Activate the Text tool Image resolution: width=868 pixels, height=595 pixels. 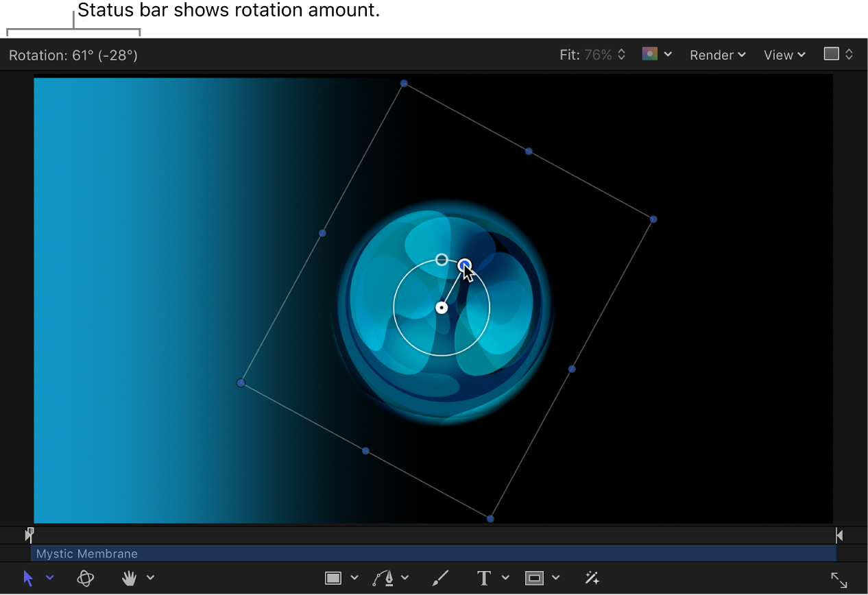[x=483, y=578]
